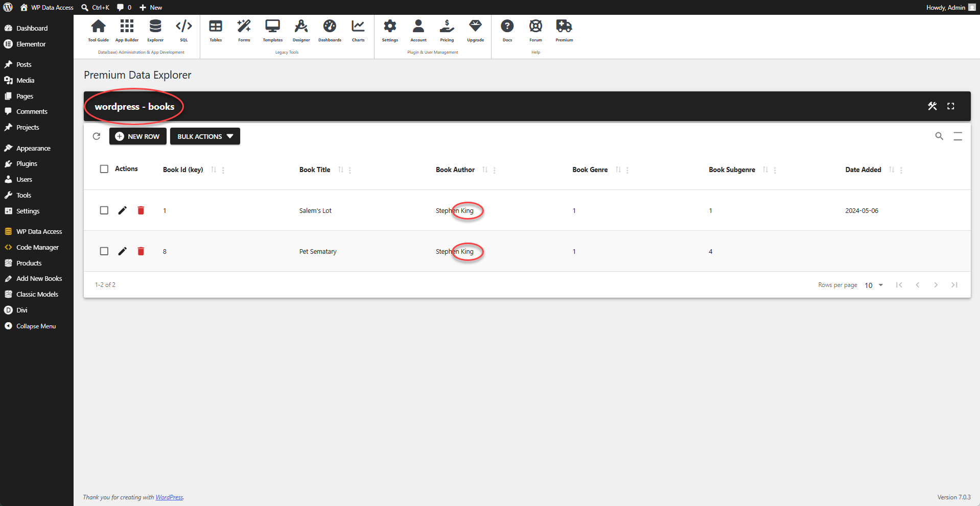Delete the Pet Sematary row
980x506 pixels.
(x=141, y=251)
